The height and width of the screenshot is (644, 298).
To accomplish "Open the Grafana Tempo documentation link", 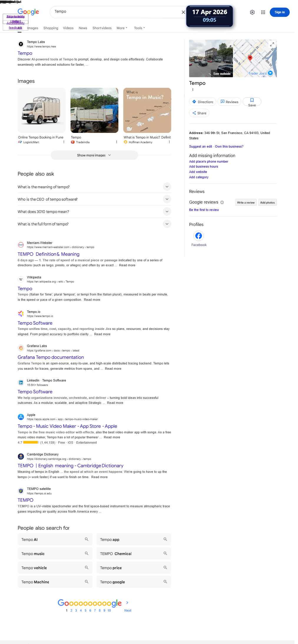I will (x=51, y=357).
